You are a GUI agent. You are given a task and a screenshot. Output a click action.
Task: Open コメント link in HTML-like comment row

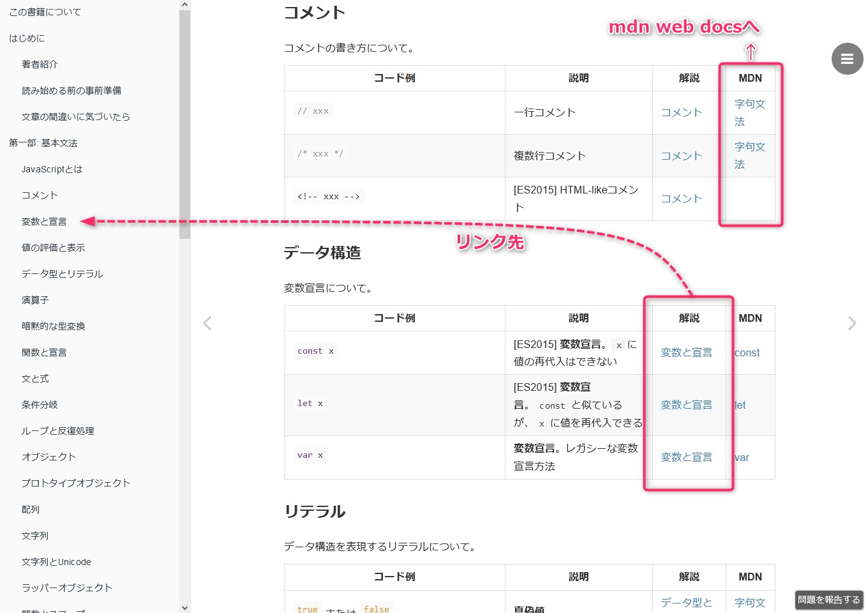pyautogui.click(x=682, y=199)
